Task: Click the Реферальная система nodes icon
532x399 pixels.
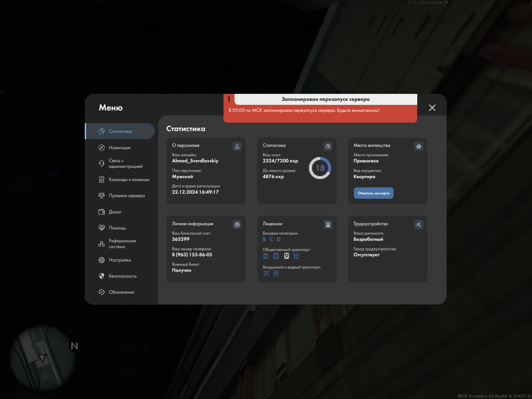Action: pos(101,244)
